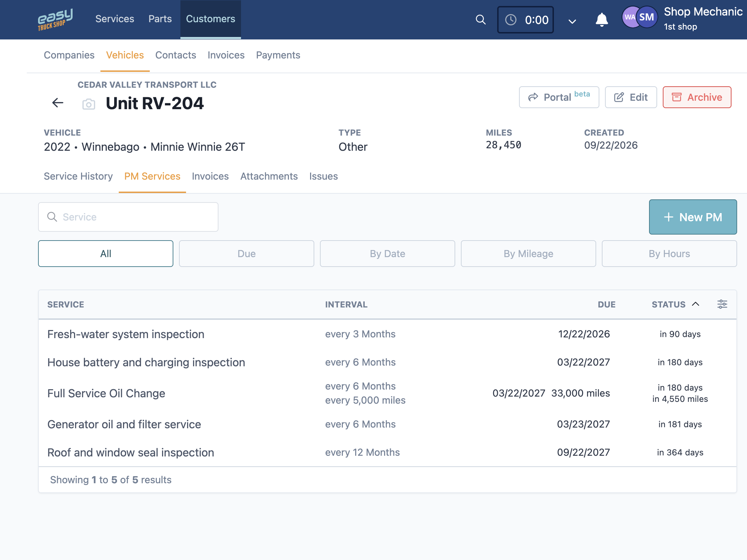Select the PM Services tab
The image size is (747, 560).
point(153,176)
